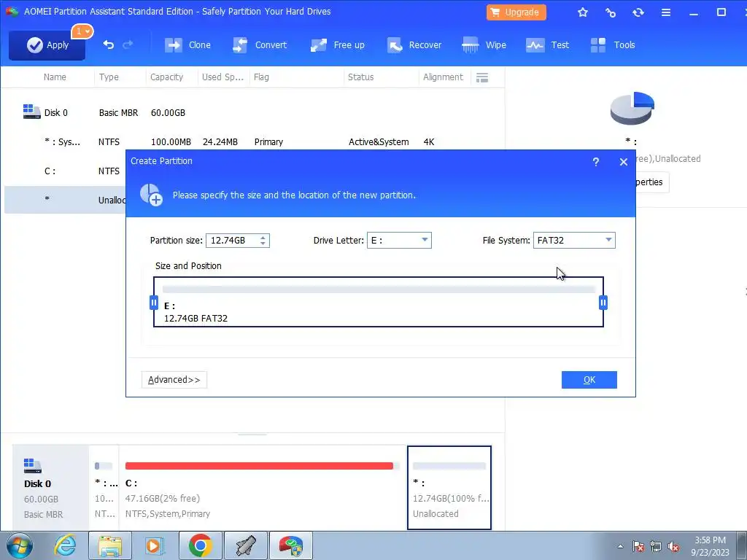Select the C: partition row
Image resolution: width=747 pixels, height=560 pixels.
coord(65,171)
